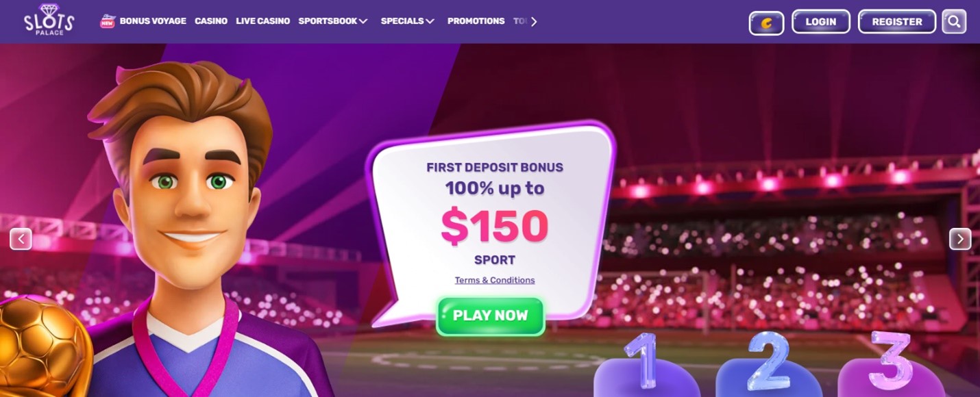
Task: Open the Bonus Voyage page
Action: click(153, 21)
